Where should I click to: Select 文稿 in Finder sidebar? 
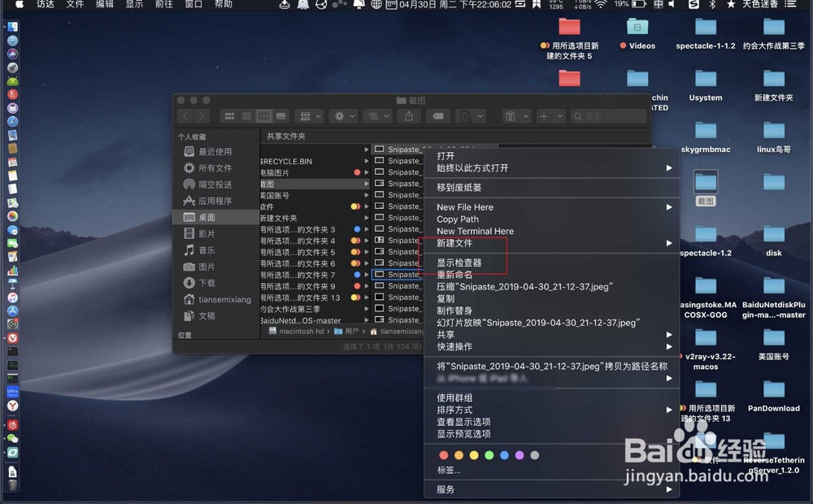coord(207,315)
